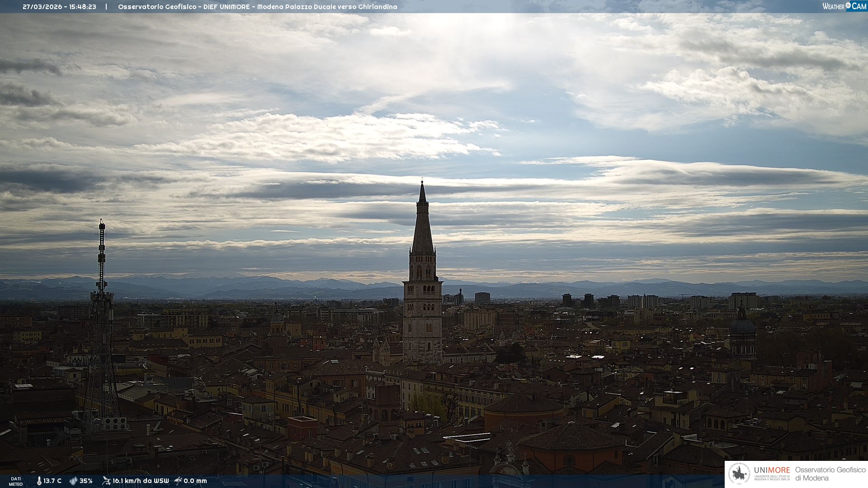868x488 pixels.
Task: Click the 13.7 C temperature reading
Action: (52, 481)
